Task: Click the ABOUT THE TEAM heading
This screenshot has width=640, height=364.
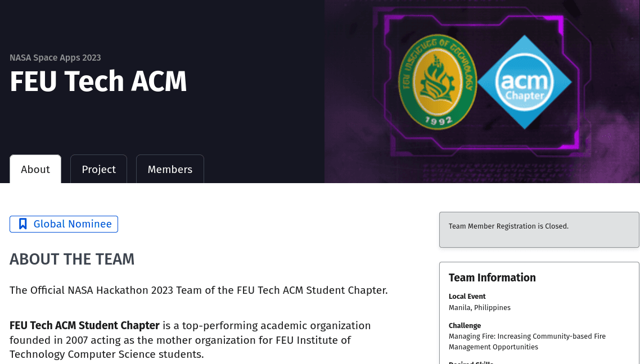Action: pos(72,259)
